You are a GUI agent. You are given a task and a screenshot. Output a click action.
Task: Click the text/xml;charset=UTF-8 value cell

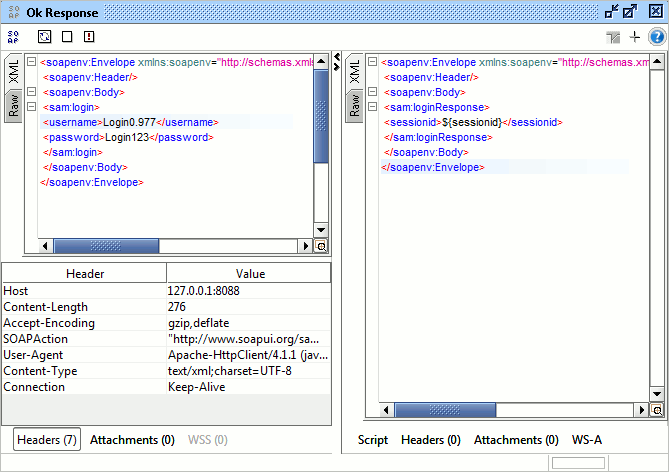click(x=249, y=371)
